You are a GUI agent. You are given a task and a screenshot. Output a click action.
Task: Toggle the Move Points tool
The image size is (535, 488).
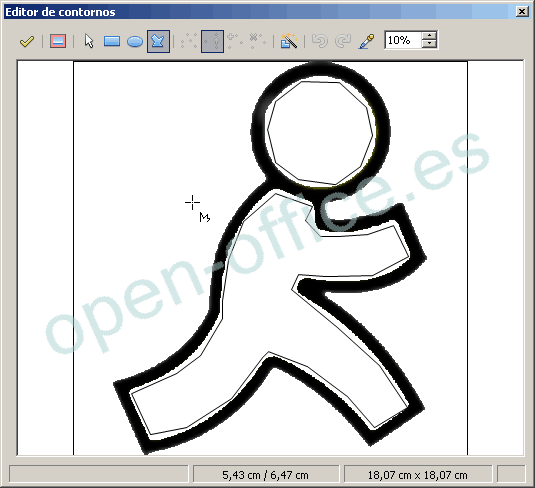pos(212,41)
